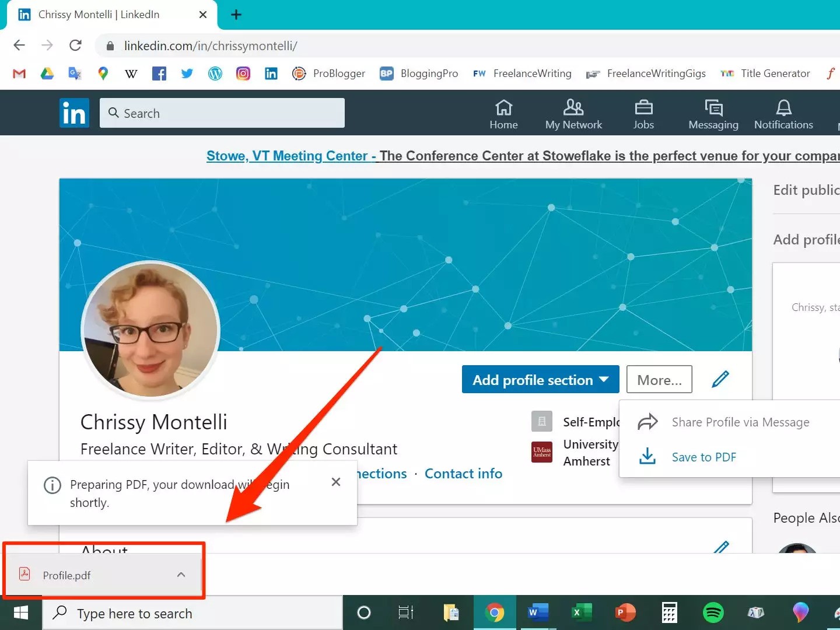Open Google Drive bookmark
The width and height of the screenshot is (840, 630).
pos(47,73)
